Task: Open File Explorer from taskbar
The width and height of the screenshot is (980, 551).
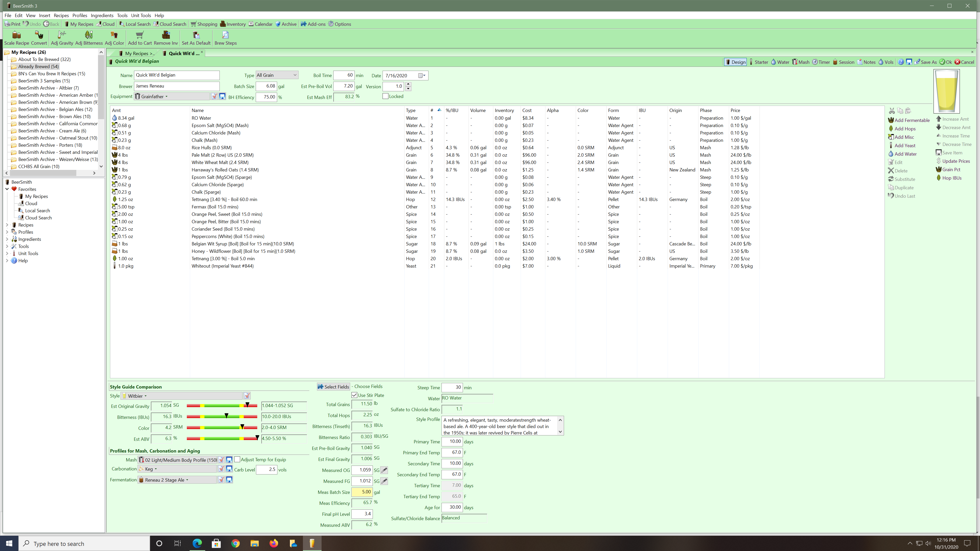Action: pos(254,543)
